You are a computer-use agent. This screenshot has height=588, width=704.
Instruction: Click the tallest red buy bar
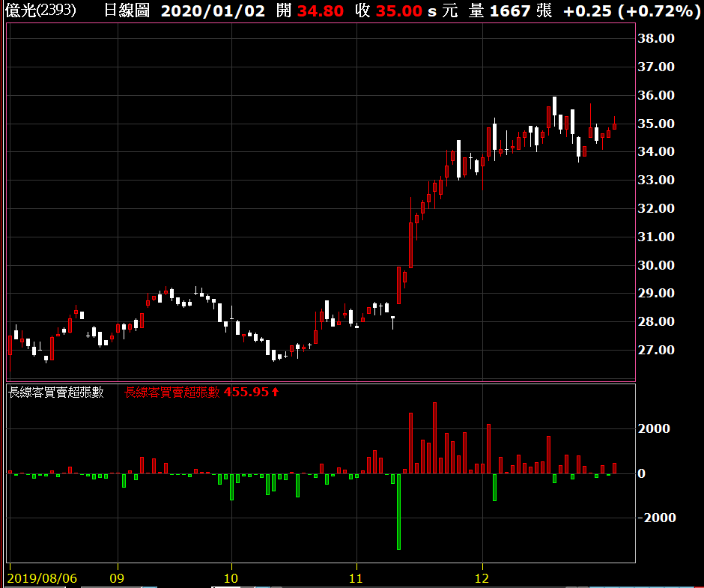point(434,438)
